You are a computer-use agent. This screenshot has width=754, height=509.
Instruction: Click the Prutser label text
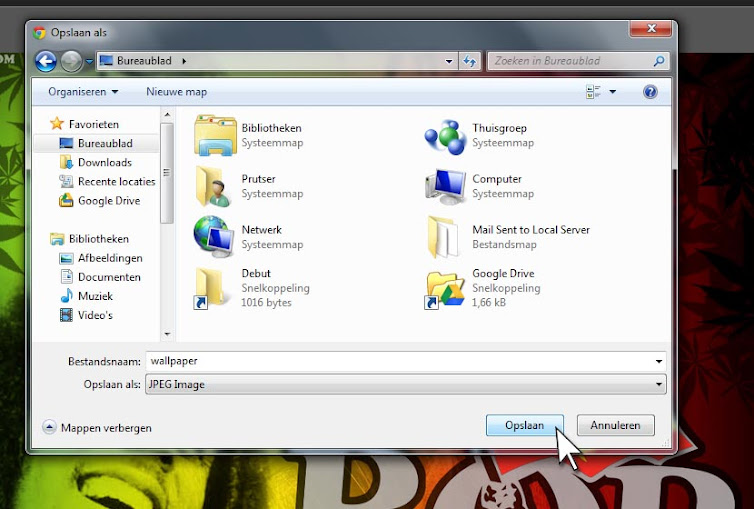(x=258, y=179)
